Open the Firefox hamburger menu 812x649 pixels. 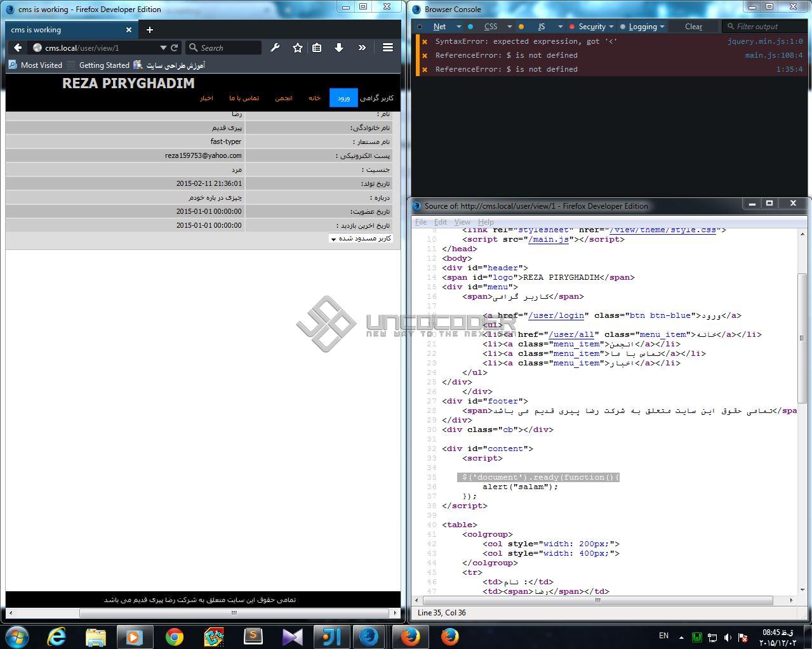click(388, 48)
